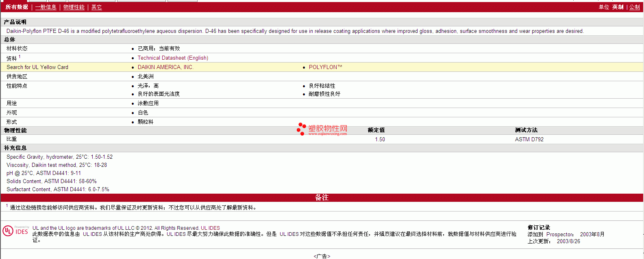Image resolution: width=644 pixels, height=259 pixels.
Task: Click the pH @ 25°C line
Action: pyautogui.click(x=44, y=173)
